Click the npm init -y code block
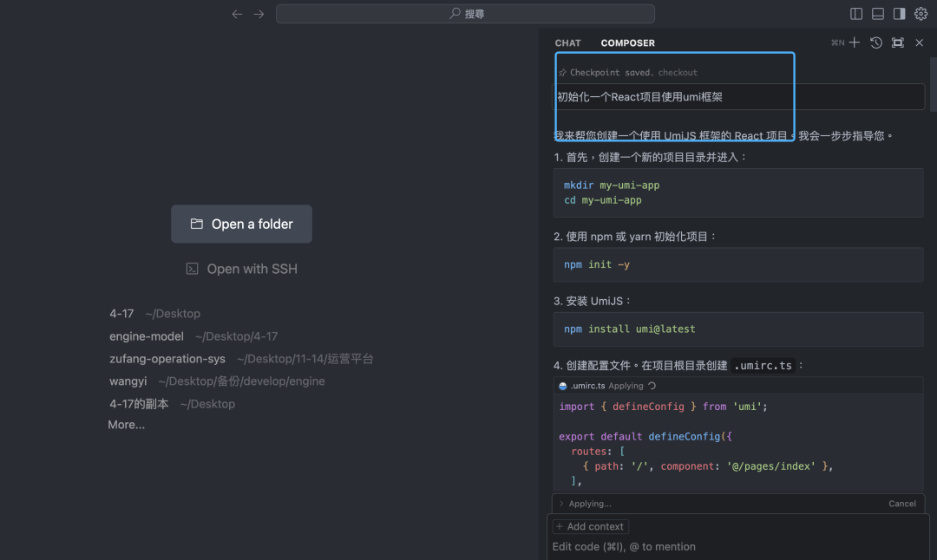 tap(738, 264)
